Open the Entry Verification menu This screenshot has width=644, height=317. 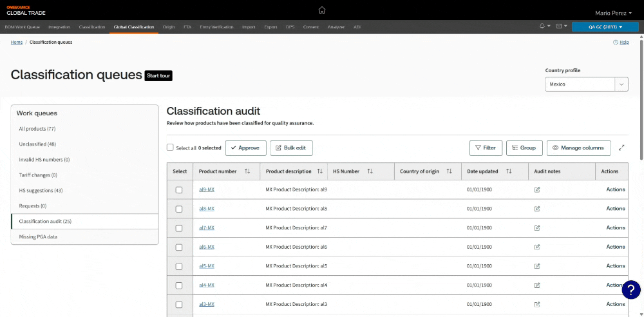tap(216, 27)
